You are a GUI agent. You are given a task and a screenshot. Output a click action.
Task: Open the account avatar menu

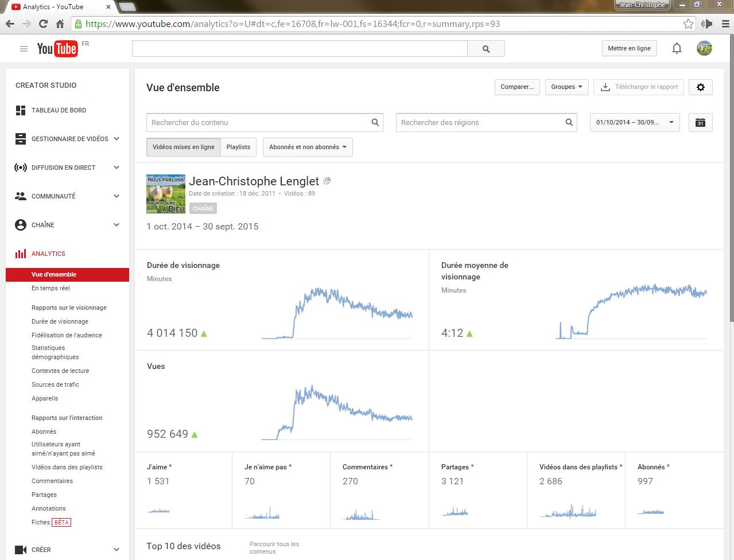tap(704, 48)
